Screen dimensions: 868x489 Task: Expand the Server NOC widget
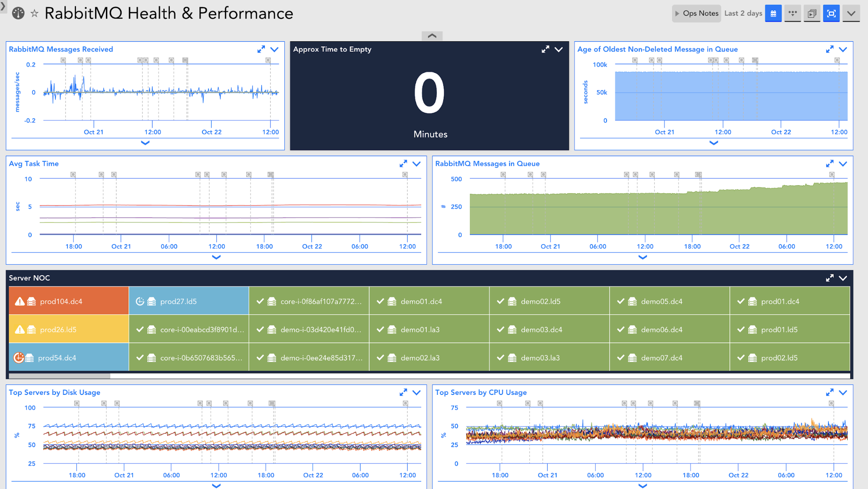tap(830, 278)
